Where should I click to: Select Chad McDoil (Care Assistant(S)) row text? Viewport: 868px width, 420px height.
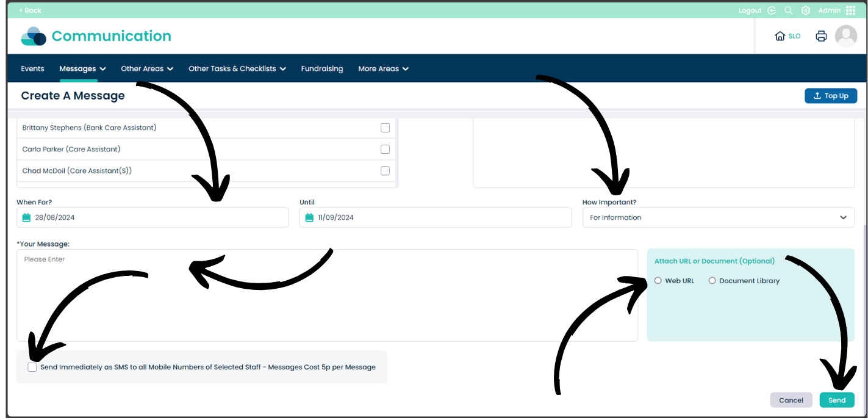click(77, 171)
